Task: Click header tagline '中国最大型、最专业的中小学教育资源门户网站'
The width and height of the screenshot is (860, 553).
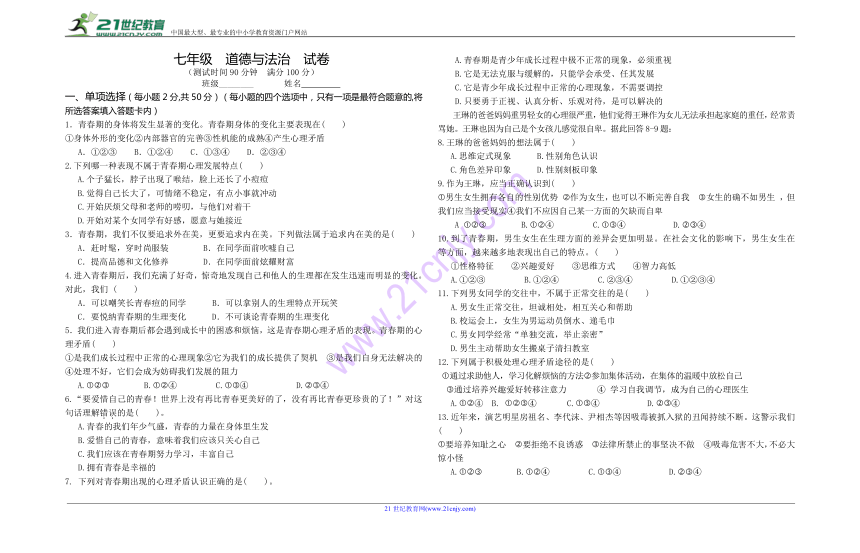Action: click(x=239, y=32)
